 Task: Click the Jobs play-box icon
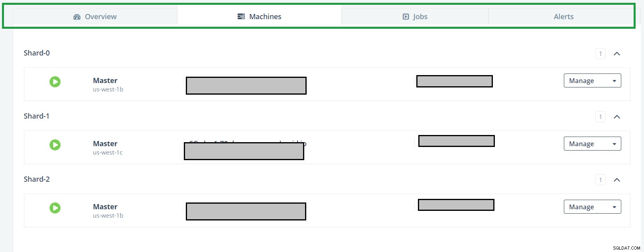[x=406, y=17]
